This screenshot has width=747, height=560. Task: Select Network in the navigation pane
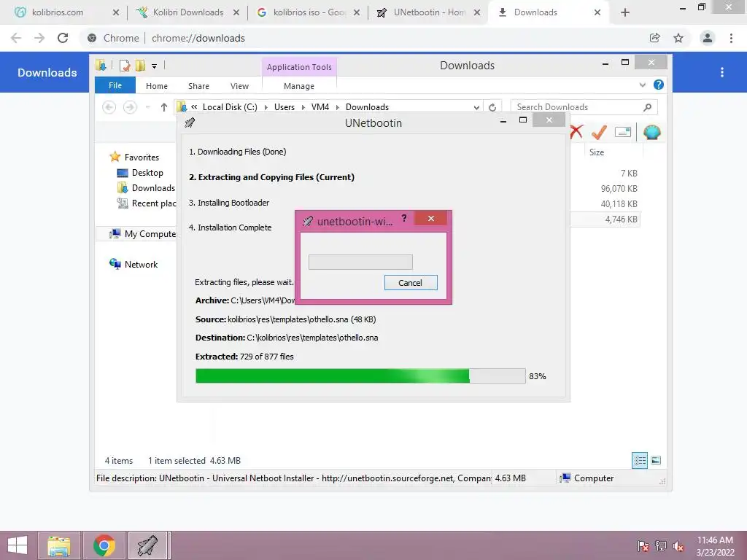(141, 264)
